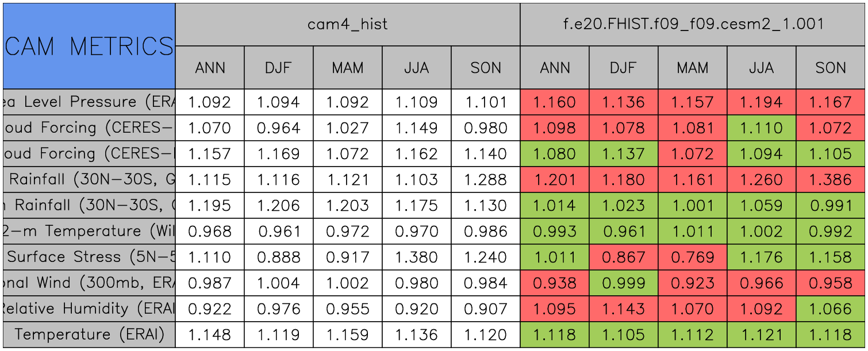Click red cell with value 1.386
This screenshot has width=868, height=351.
tap(831, 180)
